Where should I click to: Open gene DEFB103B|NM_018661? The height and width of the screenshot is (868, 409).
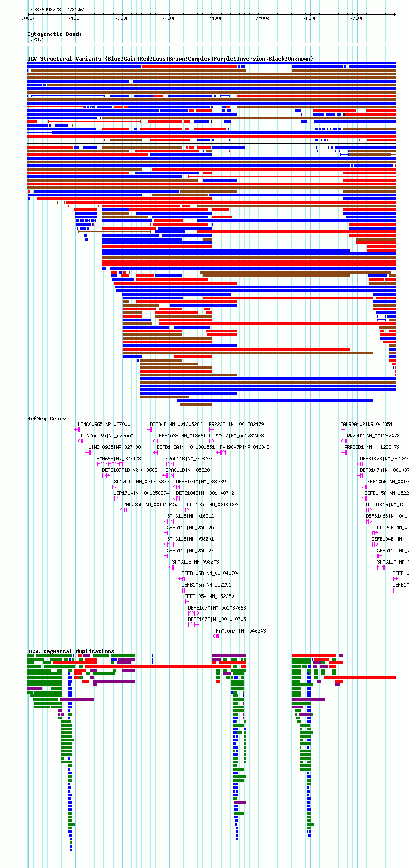[x=181, y=436]
